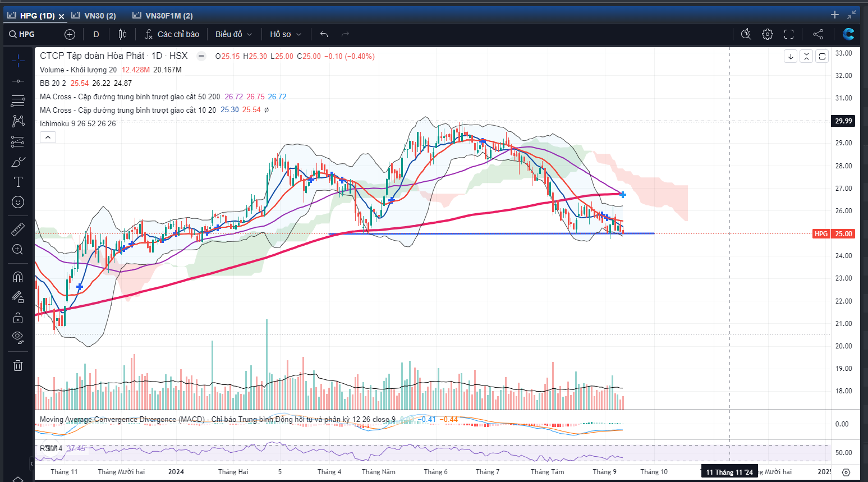Lock all drawing tools
The width and height of the screenshot is (868, 482).
18,318
